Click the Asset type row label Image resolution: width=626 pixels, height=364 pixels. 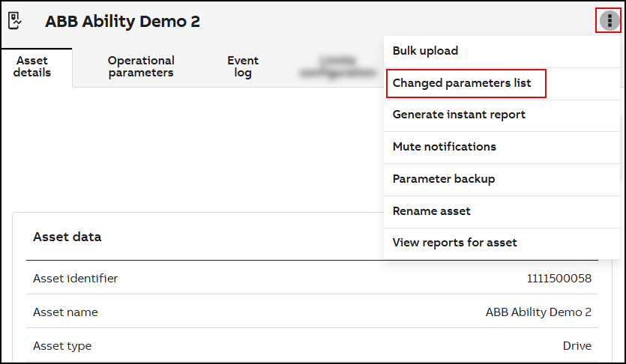pyautogui.click(x=62, y=346)
